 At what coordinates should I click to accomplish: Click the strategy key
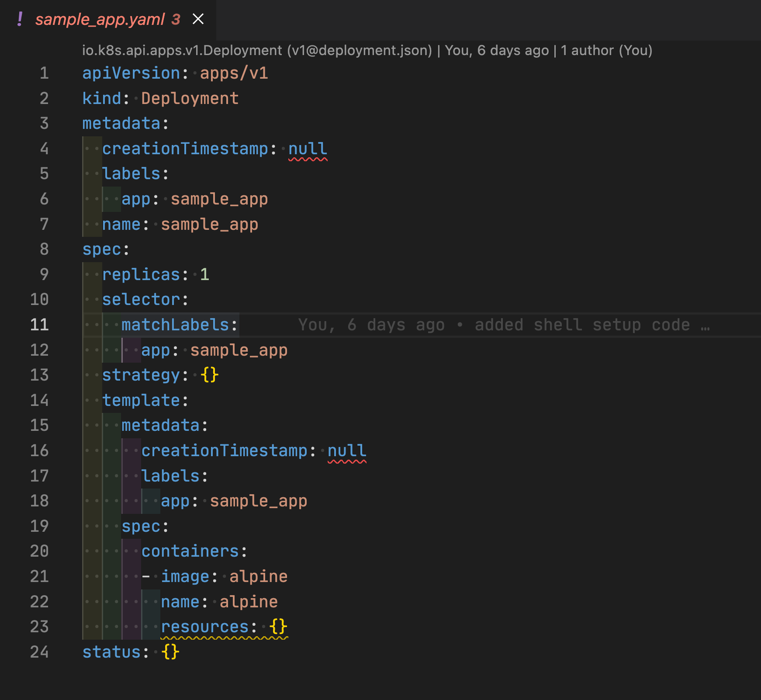point(141,375)
